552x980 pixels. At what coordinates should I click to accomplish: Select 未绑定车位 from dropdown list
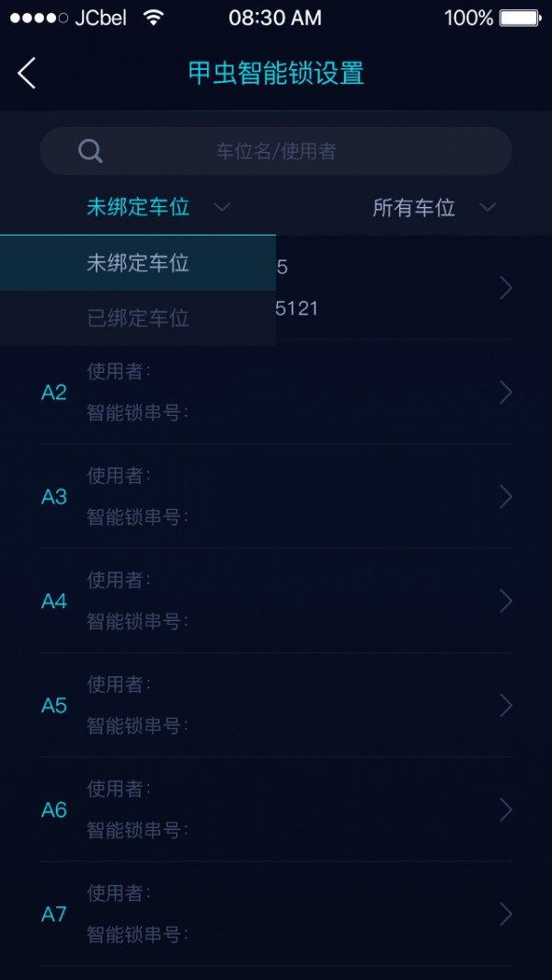138,263
